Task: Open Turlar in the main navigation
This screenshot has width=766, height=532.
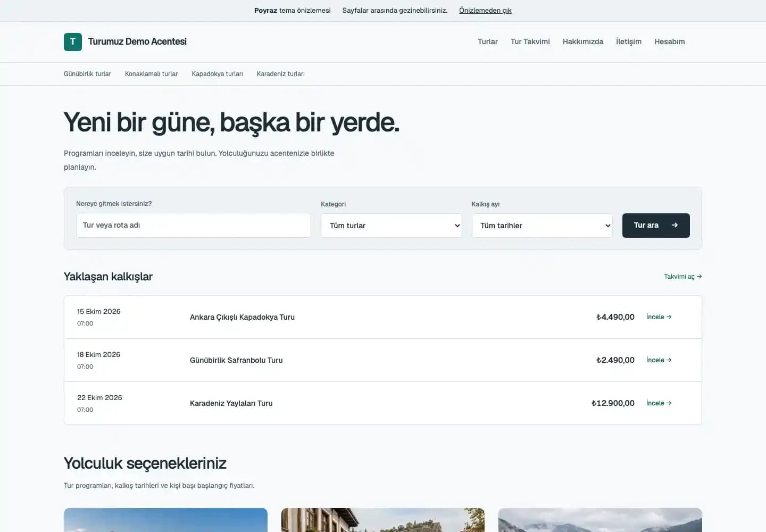Action: tap(488, 41)
